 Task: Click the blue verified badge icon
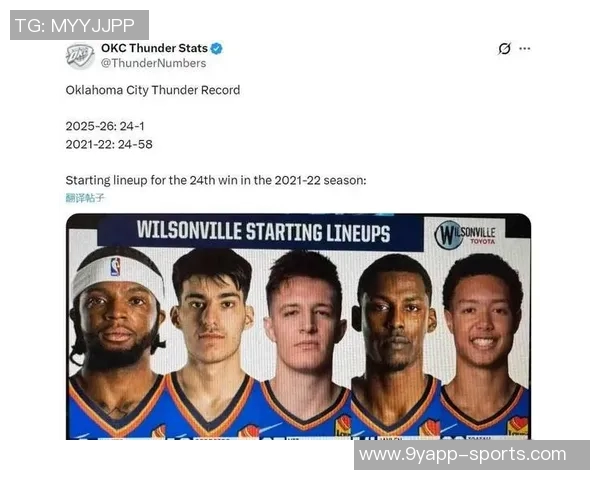coord(217,48)
